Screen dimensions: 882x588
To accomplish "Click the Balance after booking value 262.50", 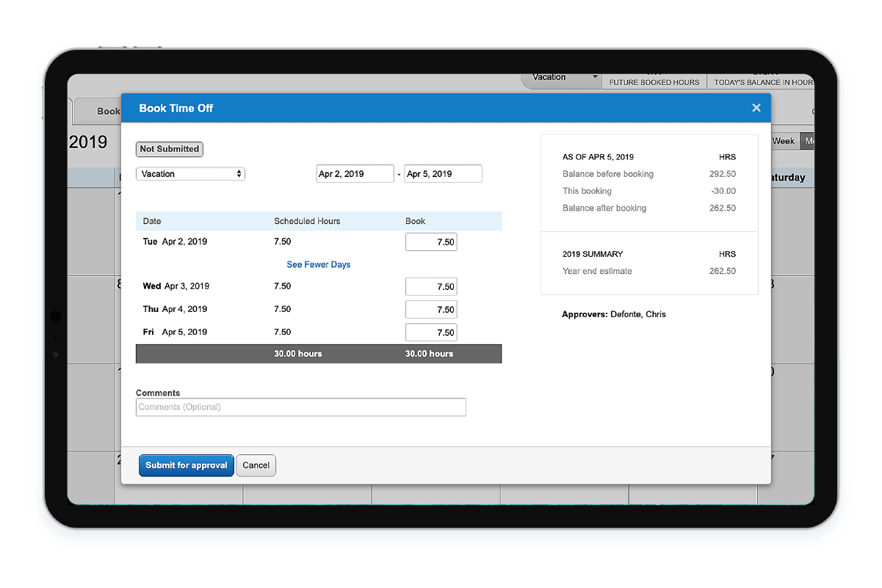I will [723, 208].
